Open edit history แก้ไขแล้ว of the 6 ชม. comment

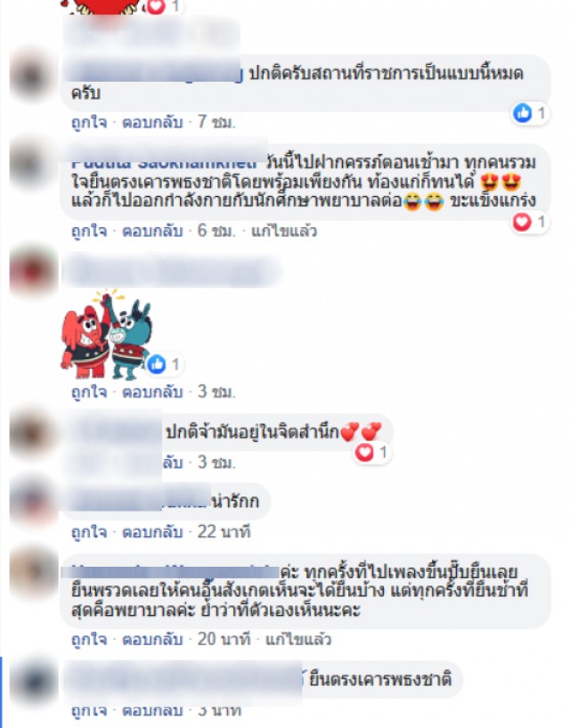point(284,231)
